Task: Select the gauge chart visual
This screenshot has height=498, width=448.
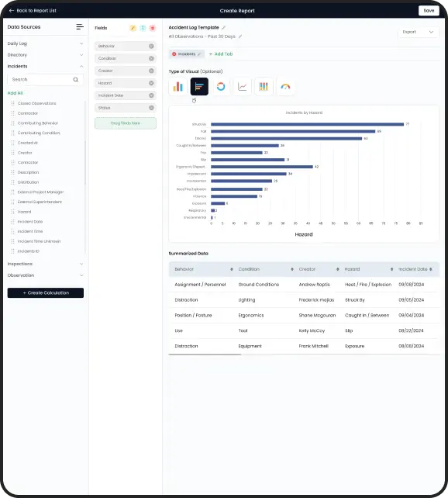Action: coord(285,86)
